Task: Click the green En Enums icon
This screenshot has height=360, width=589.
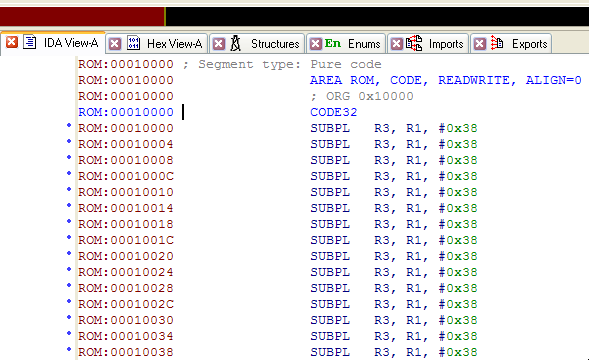Action: (x=333, y=44)
